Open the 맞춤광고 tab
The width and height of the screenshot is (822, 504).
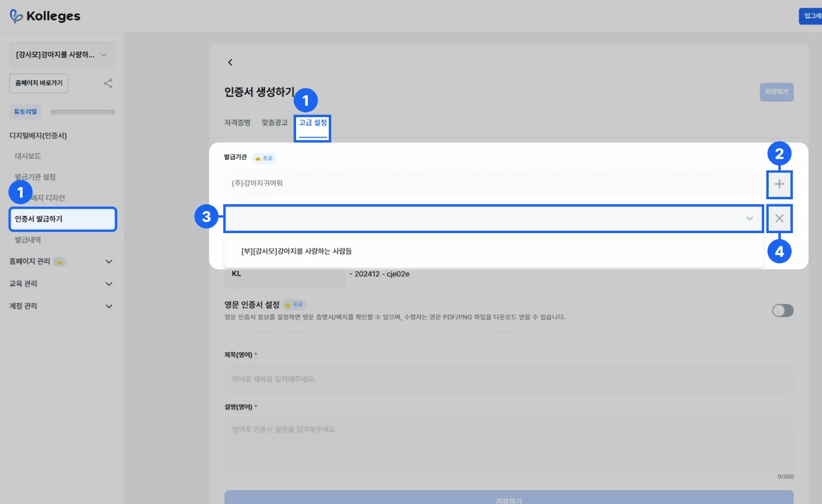coord(274,123)
